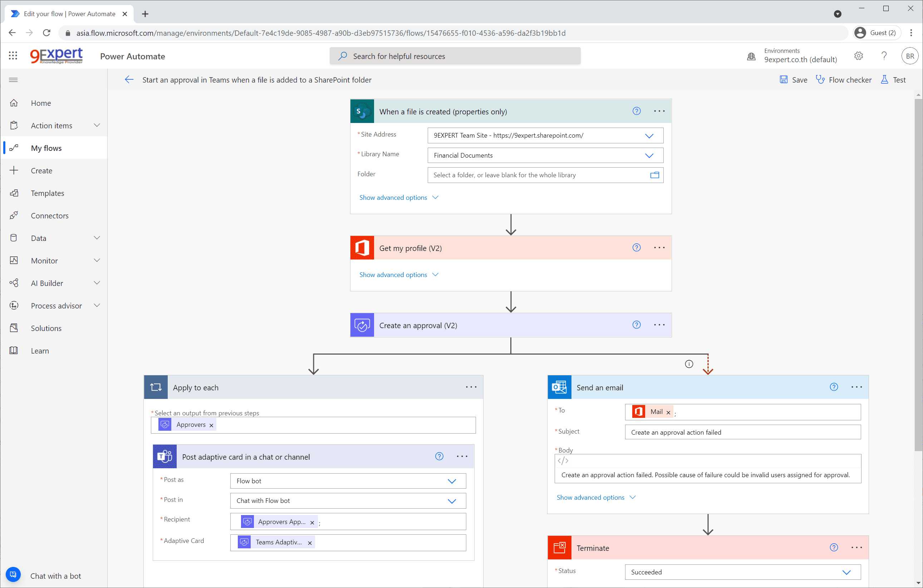Remove the Mail token from the To field
The image size is (923, 588).
tap(668, 412)
